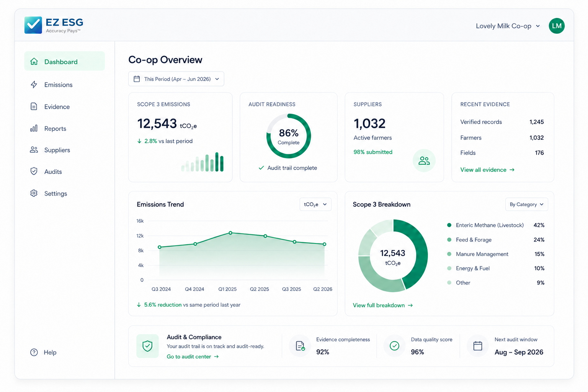Screen dimensions: 588x392
Task: Click the checkmark beside Audit trail complete
Action: coord(261,168)
